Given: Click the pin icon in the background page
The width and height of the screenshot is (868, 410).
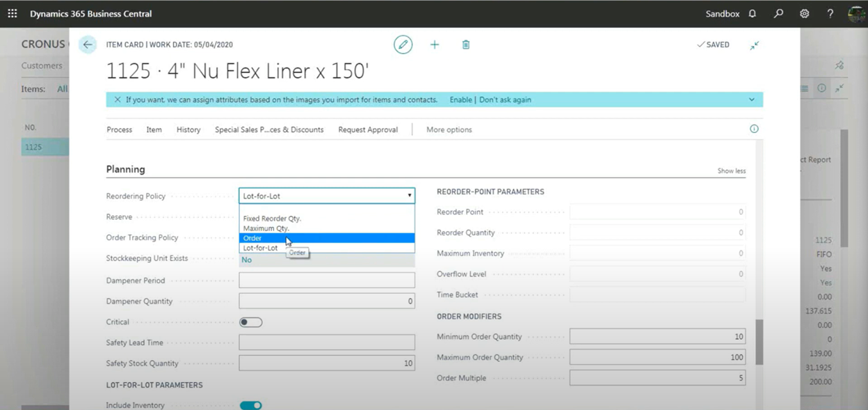Looking at the screenshot, I should (839, 65).
